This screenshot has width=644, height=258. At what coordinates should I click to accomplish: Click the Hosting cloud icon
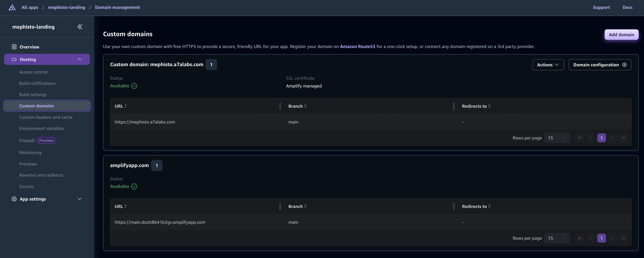pyautogui.click(x=14, y=59)
